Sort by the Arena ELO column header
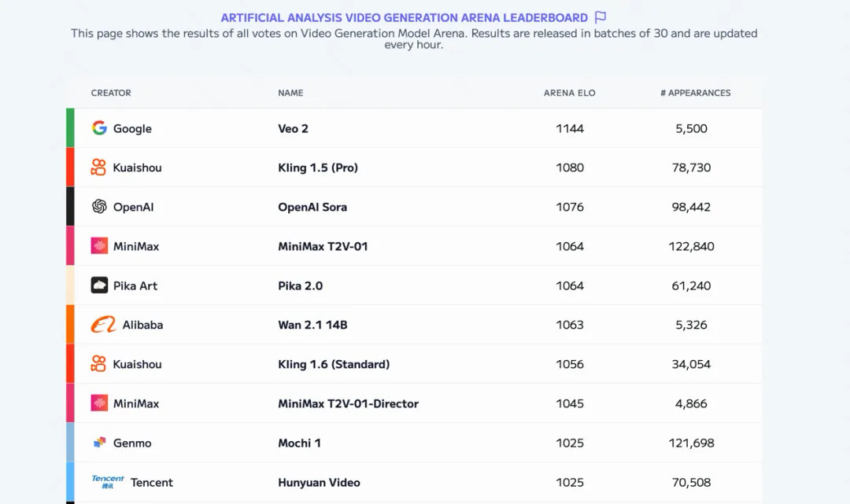850x504 pixels. (x=569, y=93)
